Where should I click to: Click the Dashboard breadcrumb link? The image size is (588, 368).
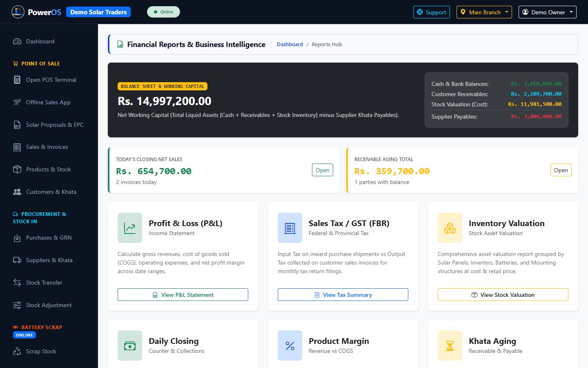tap(290, 45)
